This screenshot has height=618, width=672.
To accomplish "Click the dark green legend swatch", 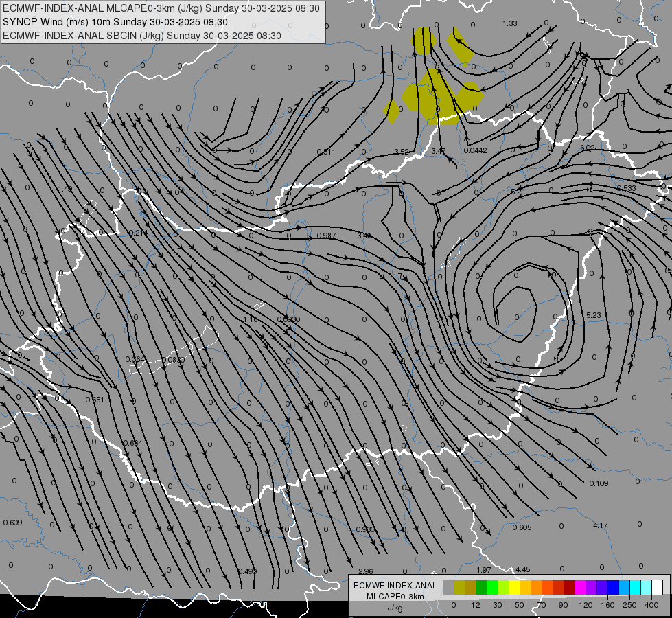I will (481, 587).
